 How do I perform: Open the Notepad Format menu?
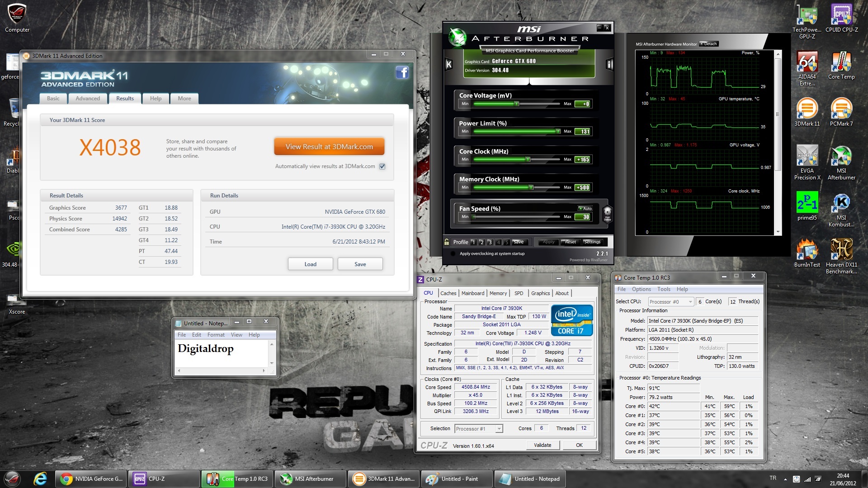point(216,335)
